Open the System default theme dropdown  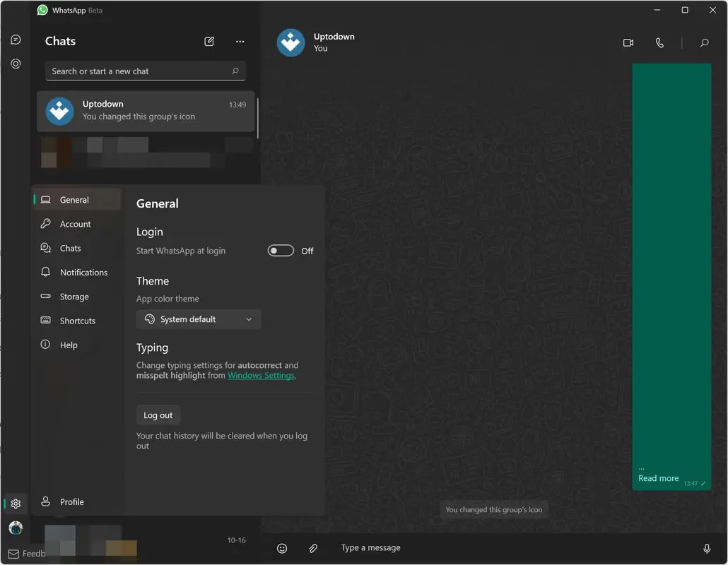pyautogui.click(x=199, y=319)
